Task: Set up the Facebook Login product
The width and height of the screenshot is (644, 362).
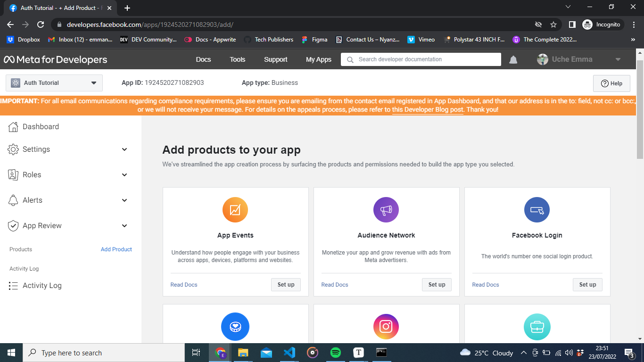Action: point(587,285)
